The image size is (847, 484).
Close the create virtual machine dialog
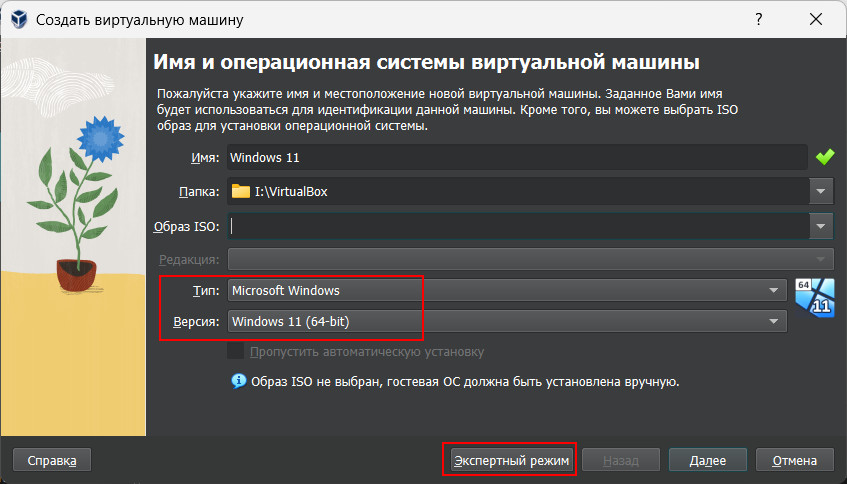[816, 19]
